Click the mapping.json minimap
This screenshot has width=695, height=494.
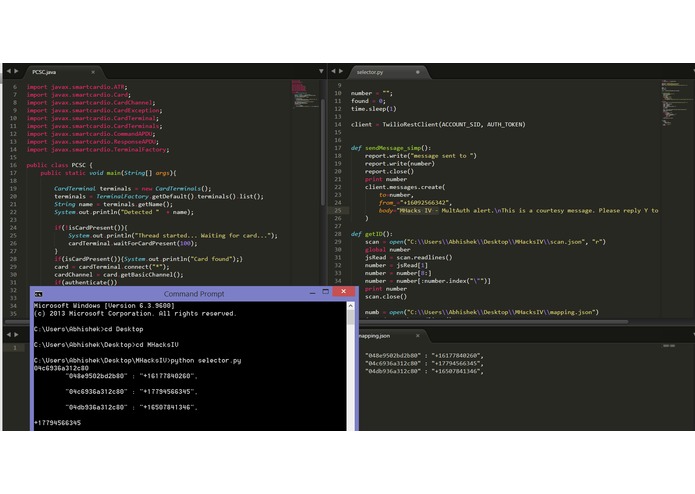click(669, 346)
